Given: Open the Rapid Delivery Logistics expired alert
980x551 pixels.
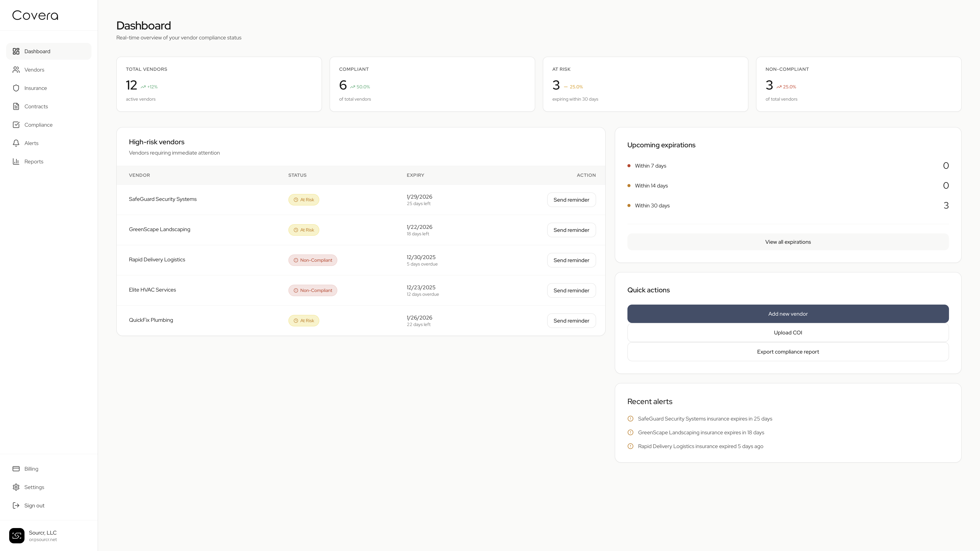Looking at the screenshot, I should pyautogui.click(x=700, y=446).
